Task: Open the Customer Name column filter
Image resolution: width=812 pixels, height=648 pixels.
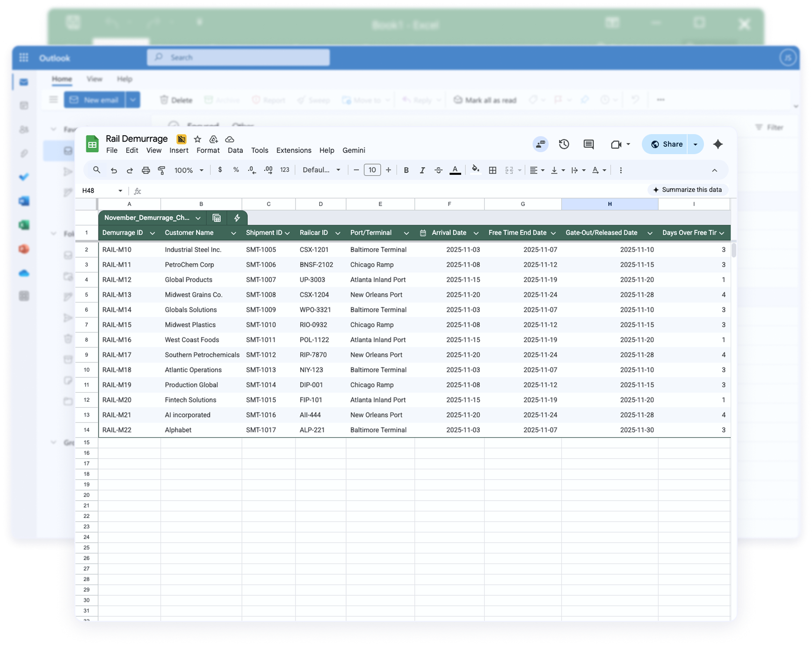Action: (x=234, y=232)
